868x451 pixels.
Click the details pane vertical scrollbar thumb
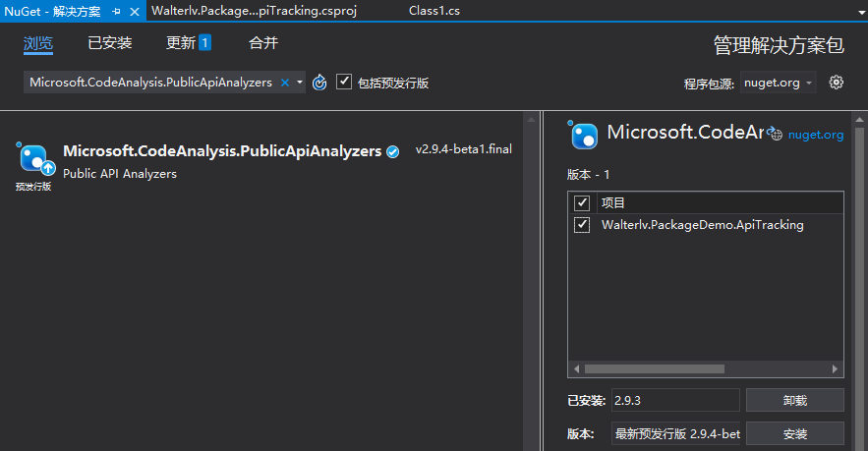(x=859, y=288)
